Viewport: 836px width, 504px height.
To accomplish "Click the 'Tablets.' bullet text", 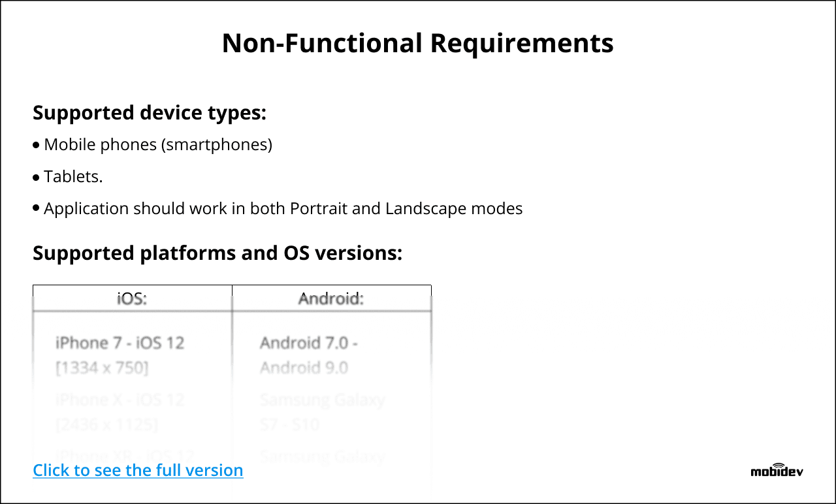I will pos(73,176).
